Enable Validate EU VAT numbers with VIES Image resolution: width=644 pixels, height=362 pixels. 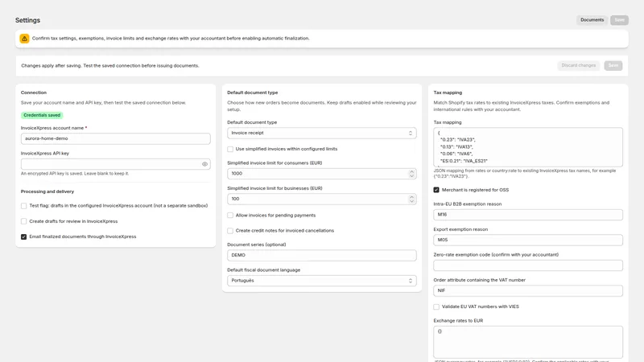tap(436, 306)
